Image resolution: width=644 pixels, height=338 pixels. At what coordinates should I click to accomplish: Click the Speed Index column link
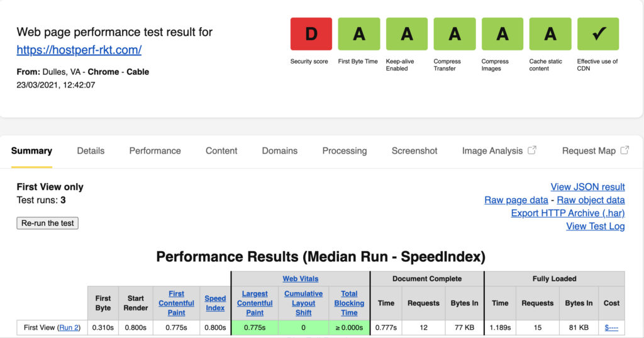click(215, 303)
